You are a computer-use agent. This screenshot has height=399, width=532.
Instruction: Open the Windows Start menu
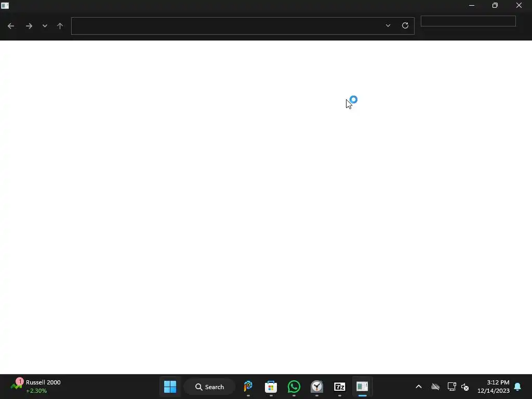pyautogui.click(x=170, y=387)
